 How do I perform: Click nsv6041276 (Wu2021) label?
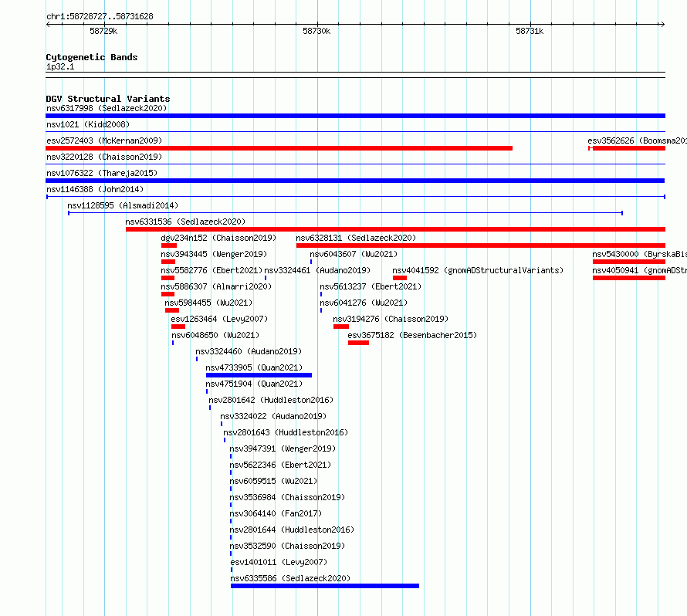[364, 303]
